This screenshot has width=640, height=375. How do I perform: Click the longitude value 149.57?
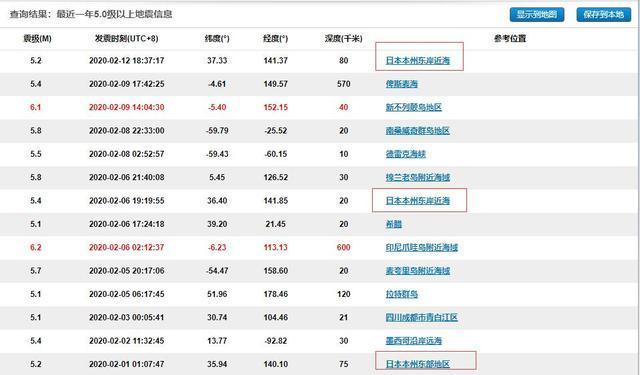click(x=276, y=84)
